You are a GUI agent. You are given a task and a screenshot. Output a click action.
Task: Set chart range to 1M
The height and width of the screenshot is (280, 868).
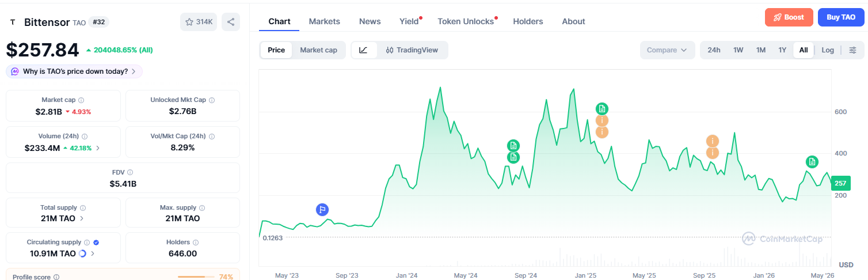click(x=761, y=50)
